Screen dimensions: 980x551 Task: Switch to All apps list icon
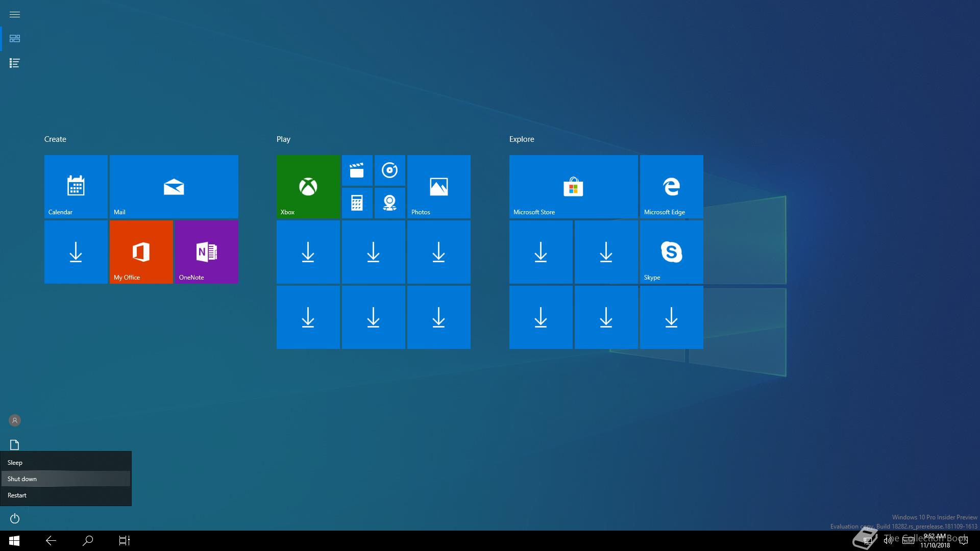click(14, 63)
